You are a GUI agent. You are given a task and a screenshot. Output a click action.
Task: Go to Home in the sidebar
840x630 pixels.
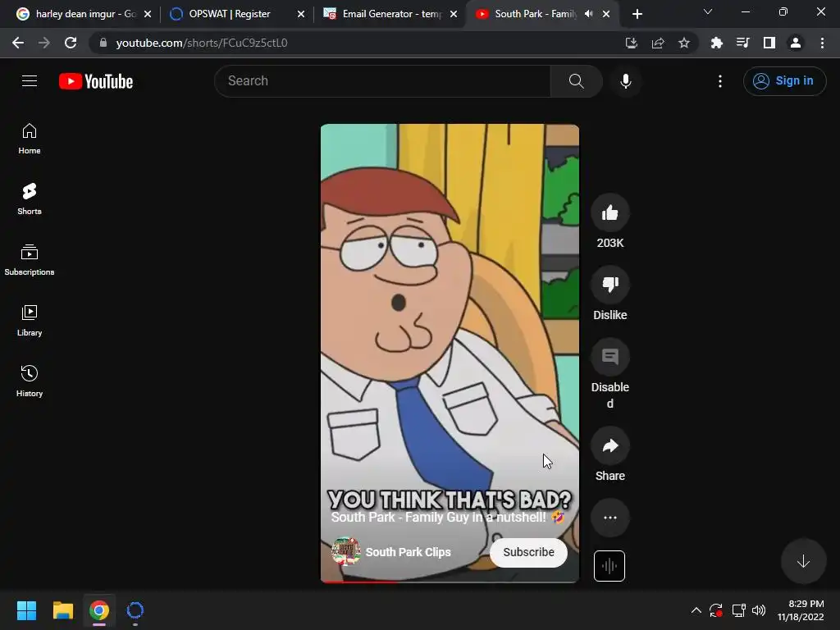click(30, 139)
